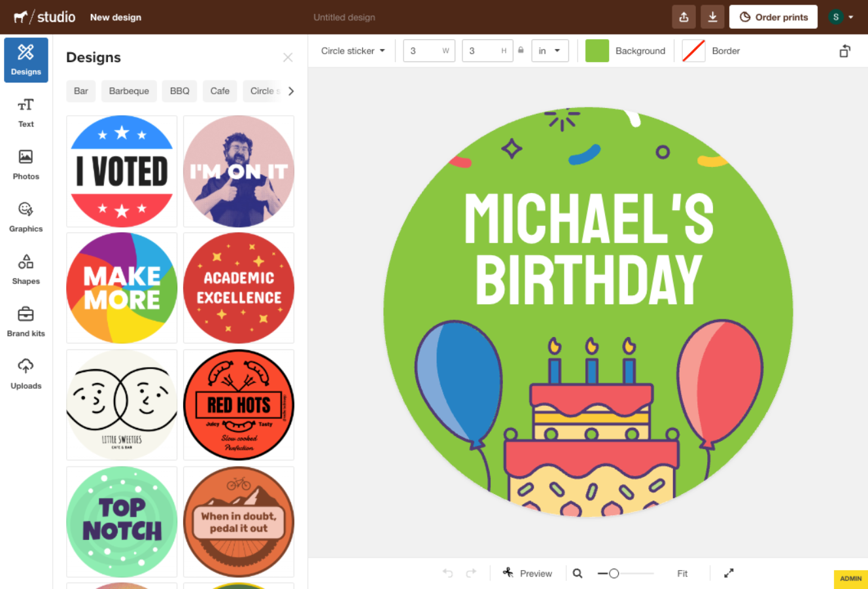Open the Uploads panel
The image size is (868, 589).
click(26, 373)
